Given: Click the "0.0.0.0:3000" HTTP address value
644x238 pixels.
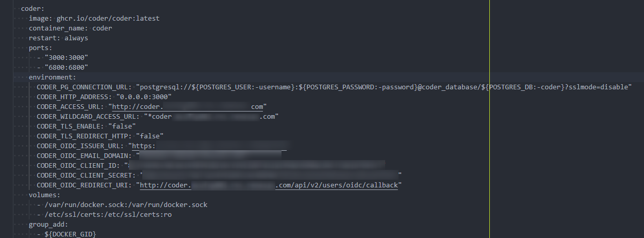Looking at the screenshot, I should 144,97.
